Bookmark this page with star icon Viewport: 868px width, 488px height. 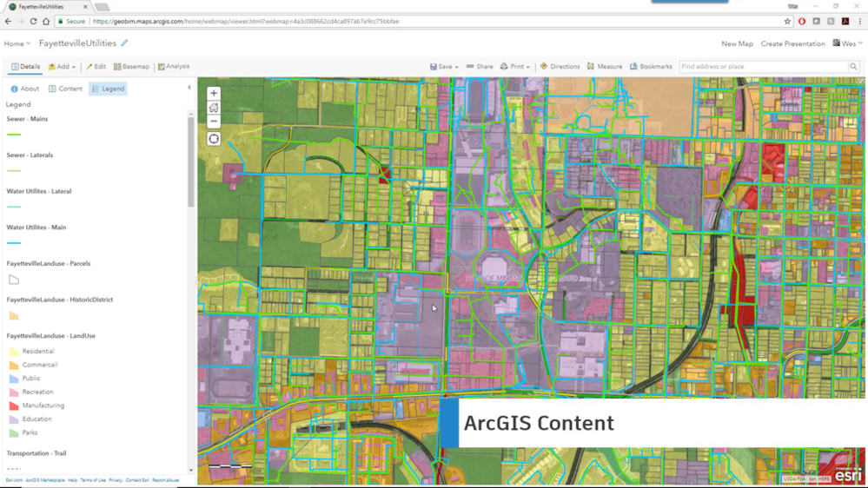pos(787,21)
